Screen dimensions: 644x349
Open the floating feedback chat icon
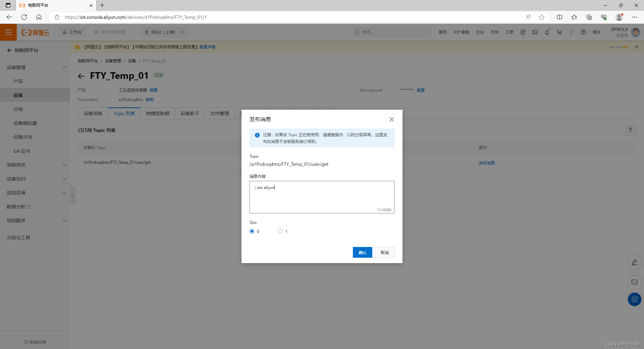[x=634, y=282]
